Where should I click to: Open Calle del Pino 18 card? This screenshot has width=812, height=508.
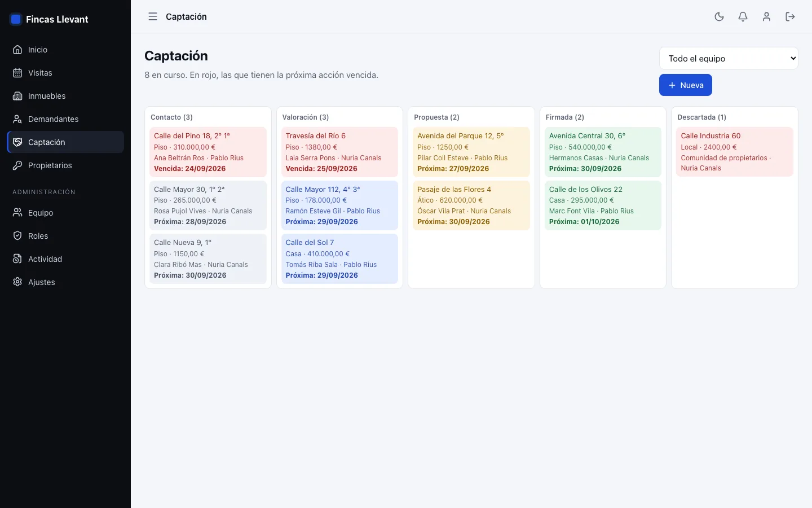(208, 152)
